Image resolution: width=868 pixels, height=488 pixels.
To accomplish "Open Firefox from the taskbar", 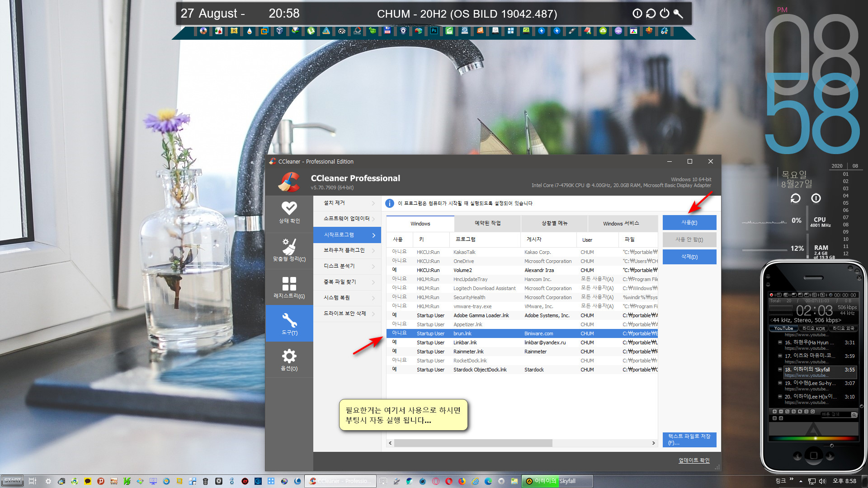I will point(462,481).
